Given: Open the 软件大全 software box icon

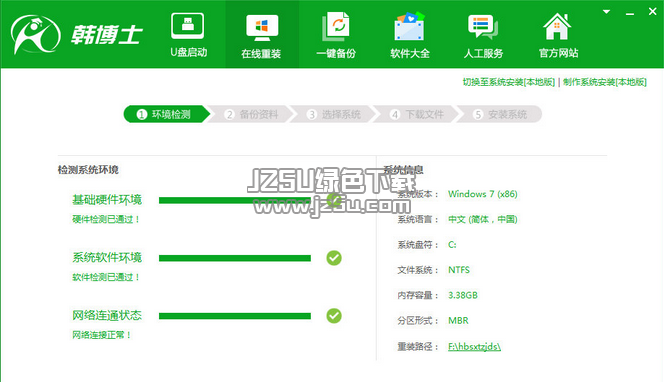Looking at the screenshot, I should [409, 26].
